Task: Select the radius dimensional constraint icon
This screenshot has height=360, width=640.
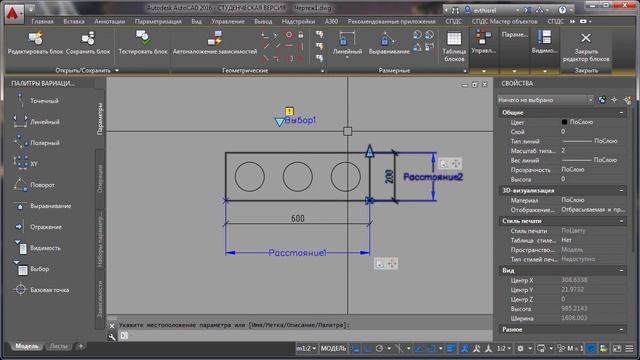Action: pos(417,35)
